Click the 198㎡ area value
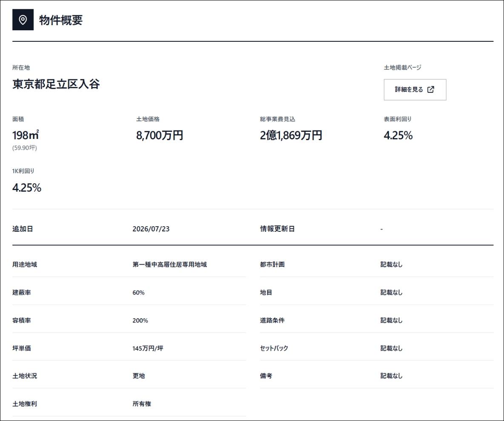Screen dimensions: 504x421 (x=26, y=135)
